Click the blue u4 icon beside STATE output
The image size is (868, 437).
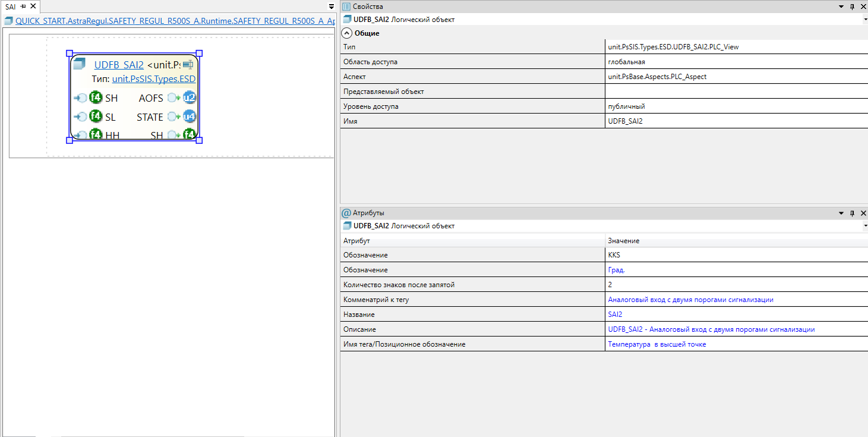(189, 117)
